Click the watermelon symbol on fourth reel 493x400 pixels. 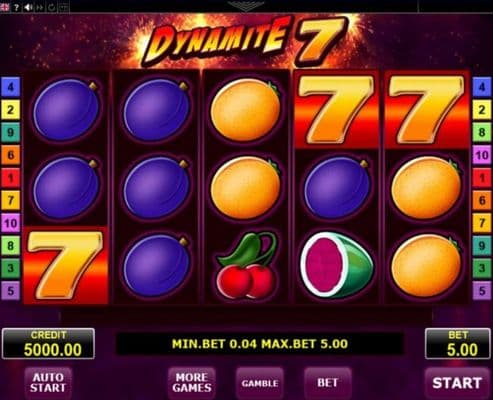tap(336, 265)
